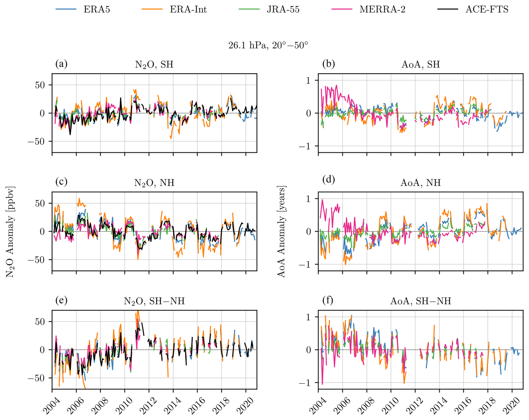Screen dimensions: 529x420
Task: Select the "AoA, NH" panel title
Action: (x=421, y=183)
